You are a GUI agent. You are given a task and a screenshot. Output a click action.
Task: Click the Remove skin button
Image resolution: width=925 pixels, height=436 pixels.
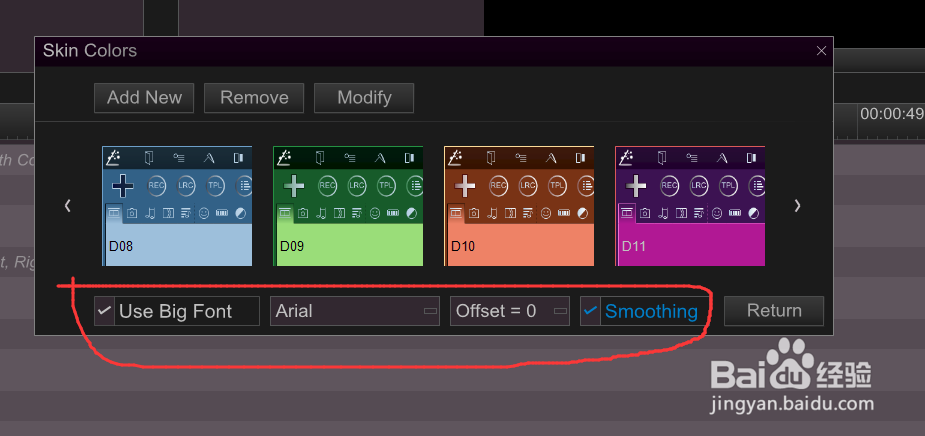[254, 98]
